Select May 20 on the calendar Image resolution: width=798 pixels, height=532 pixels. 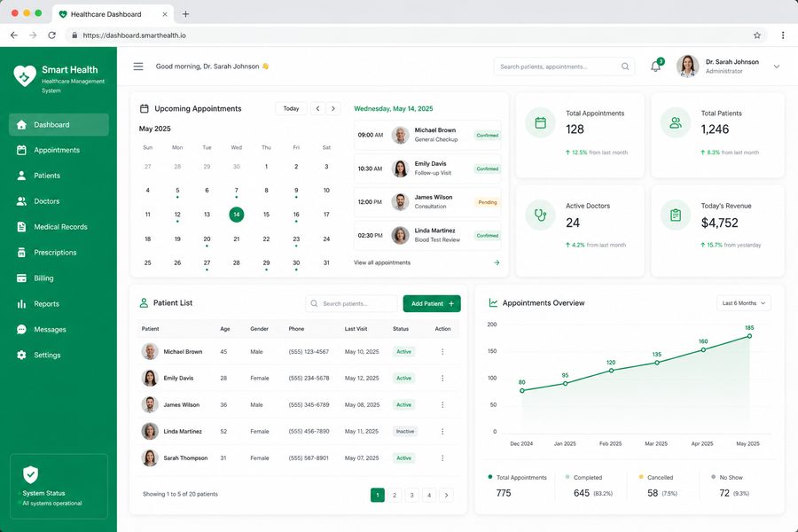pos(207,239)
